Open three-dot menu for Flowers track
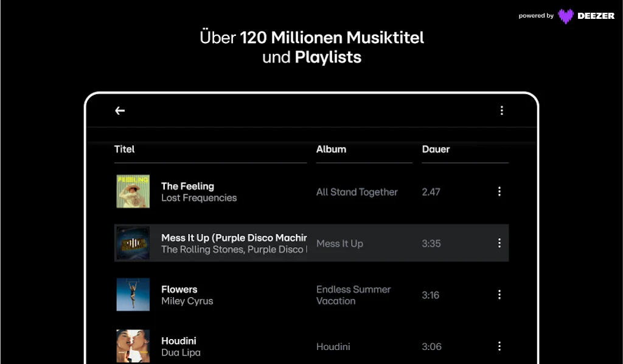Viewport: 623px width, 364px height. [x=499, y=295]
